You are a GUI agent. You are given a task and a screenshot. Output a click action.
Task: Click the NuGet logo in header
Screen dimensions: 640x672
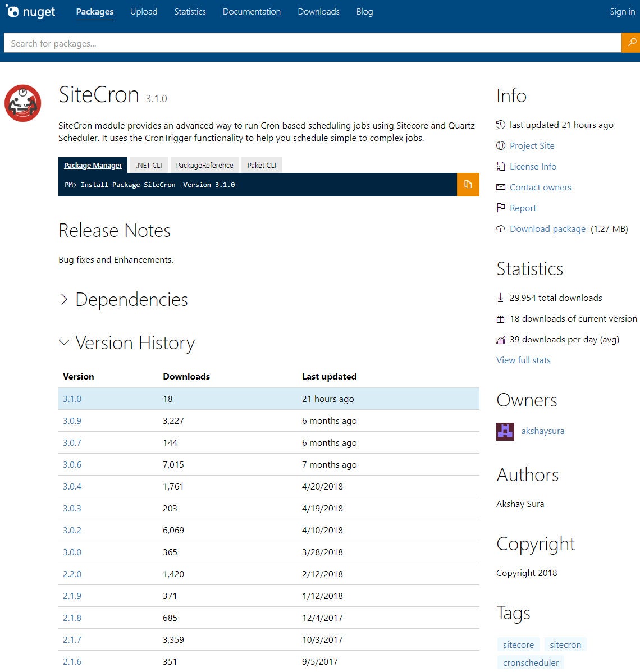(30, 12)
